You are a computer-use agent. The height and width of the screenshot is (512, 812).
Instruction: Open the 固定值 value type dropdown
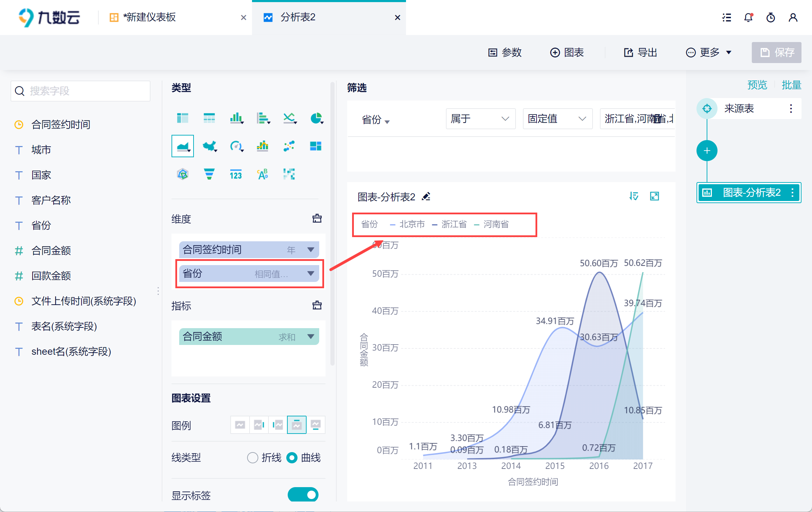[x=557, y=119]
